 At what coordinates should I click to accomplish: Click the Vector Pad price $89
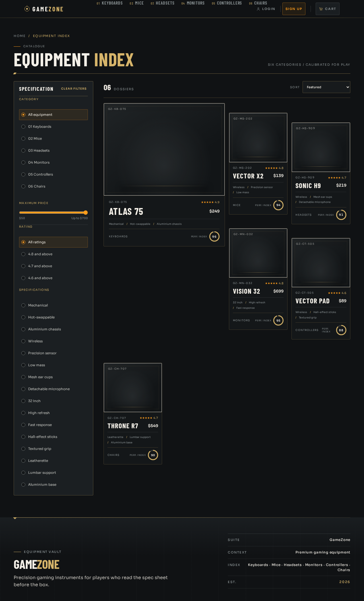tap(343, 301)
